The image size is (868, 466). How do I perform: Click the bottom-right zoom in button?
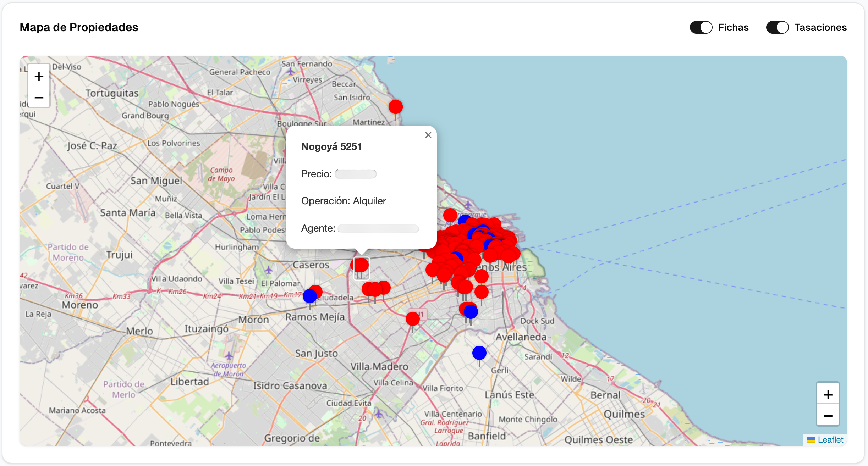tap(828, 394)
